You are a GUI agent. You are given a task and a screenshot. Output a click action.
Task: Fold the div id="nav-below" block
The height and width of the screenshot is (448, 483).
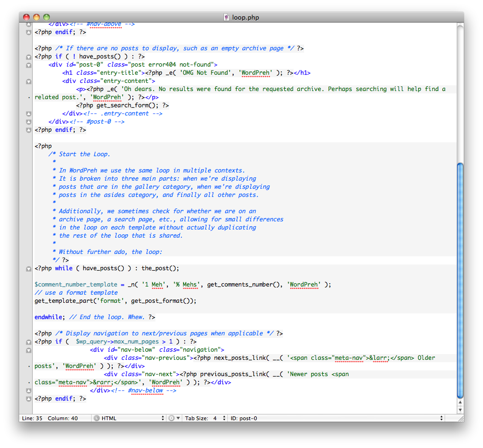click(28, 350)
